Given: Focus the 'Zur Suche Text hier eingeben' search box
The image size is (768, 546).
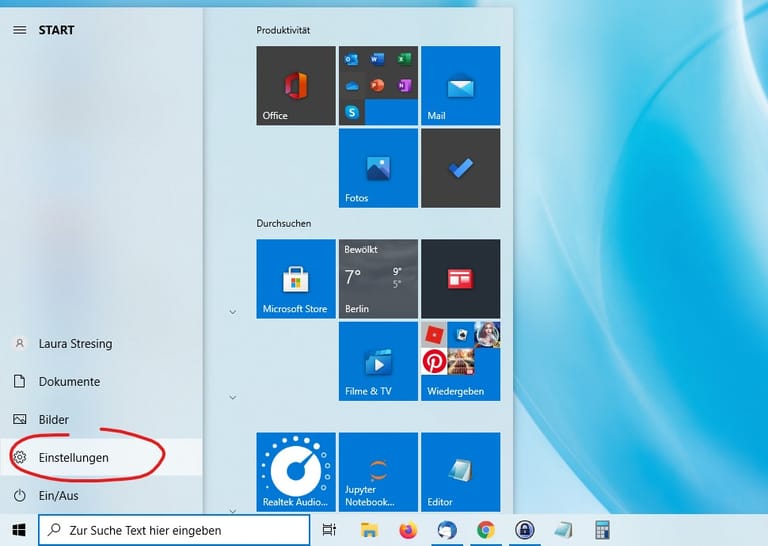Looking at the screenshot, I should click(174, 530).
